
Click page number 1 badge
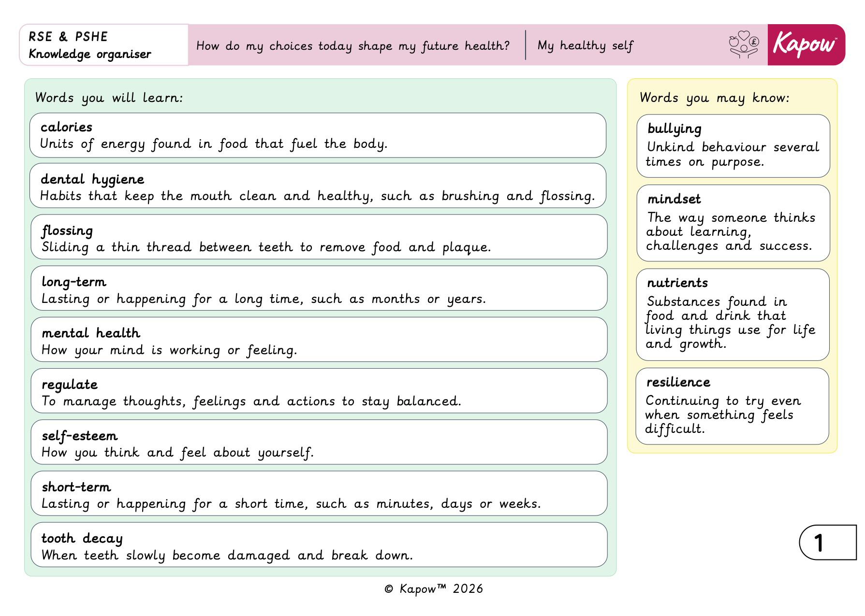pos(827,543)
